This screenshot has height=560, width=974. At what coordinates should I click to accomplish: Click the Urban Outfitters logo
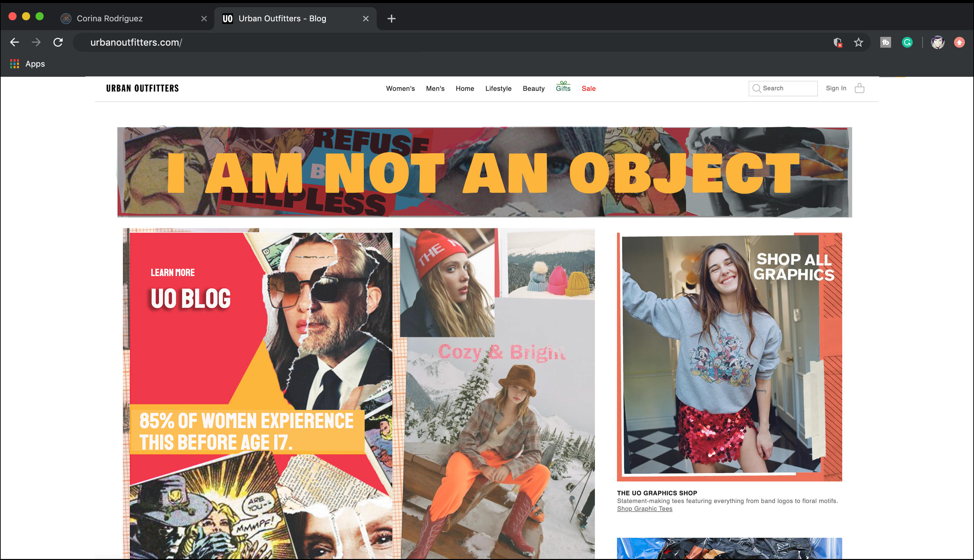coord(142,88)
